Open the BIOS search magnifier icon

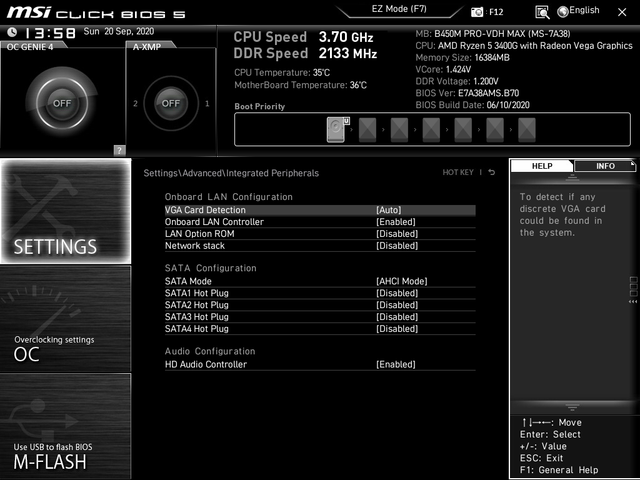pyautogui.click(x=542, y=12)
